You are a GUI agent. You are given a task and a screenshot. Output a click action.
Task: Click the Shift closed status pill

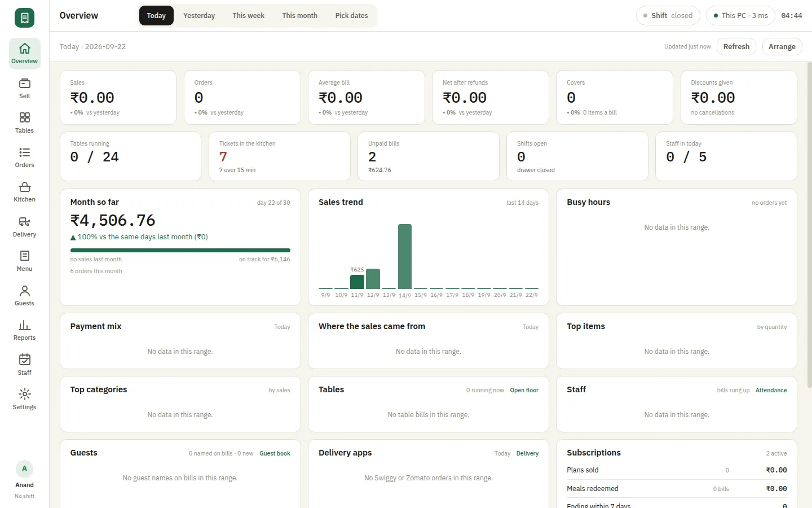668,16
